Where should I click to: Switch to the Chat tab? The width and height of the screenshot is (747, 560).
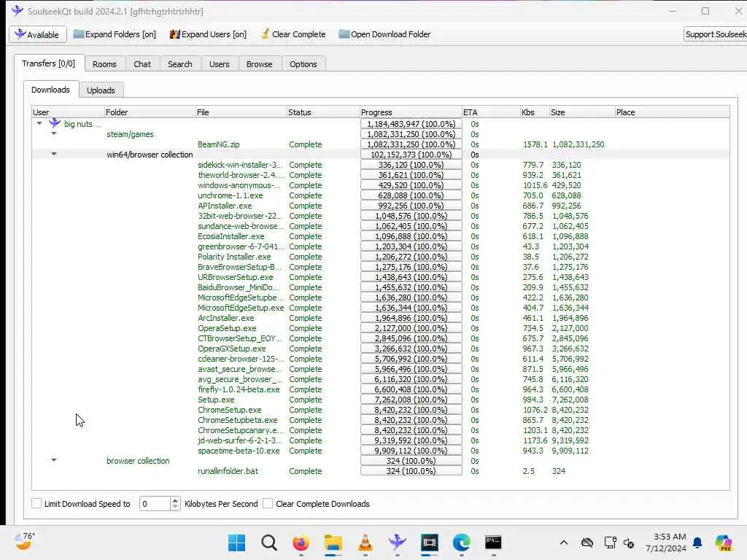(142, 64)
